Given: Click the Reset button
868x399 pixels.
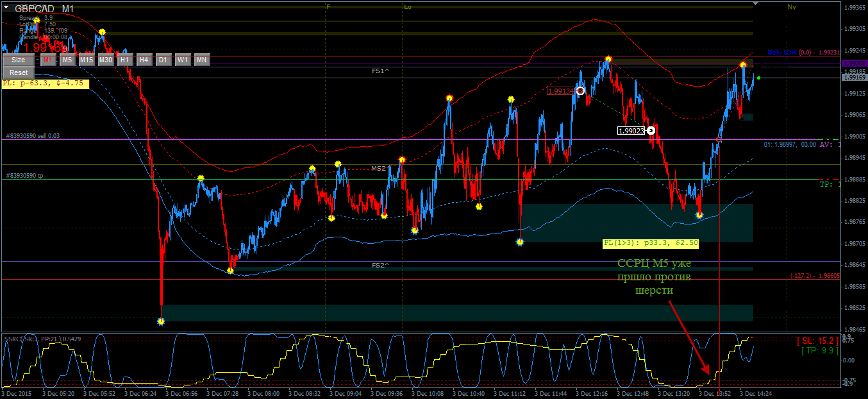Looking at the screenshot, I should coord(19,72).
